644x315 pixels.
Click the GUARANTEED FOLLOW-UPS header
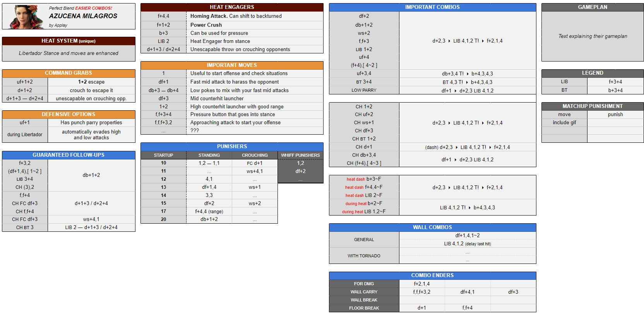tap(69, 155)
